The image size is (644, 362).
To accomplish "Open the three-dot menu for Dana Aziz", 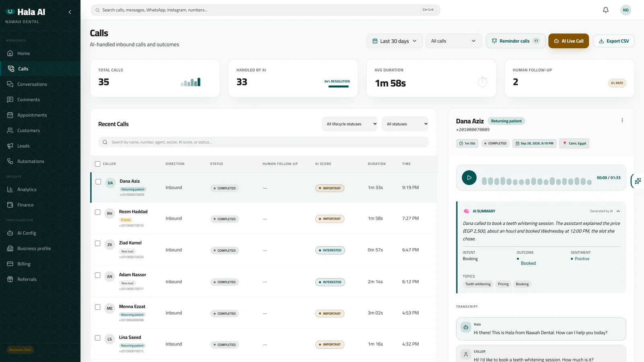I will (622, 121).
